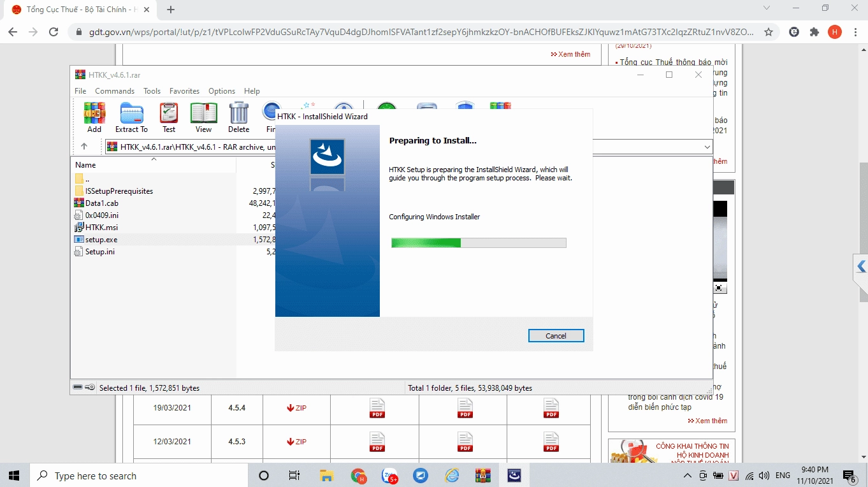Open the Options menu in WinRAR
The width and height of the screenshot is (868, 487).
(222, 91)
